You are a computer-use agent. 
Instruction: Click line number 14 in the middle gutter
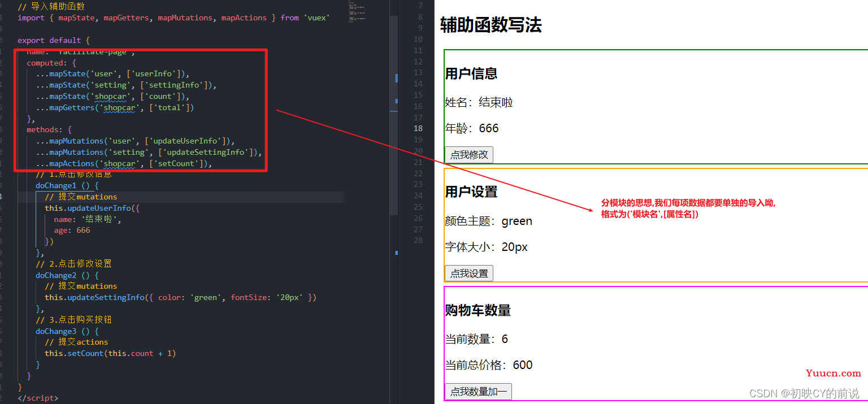coord(418,84)
